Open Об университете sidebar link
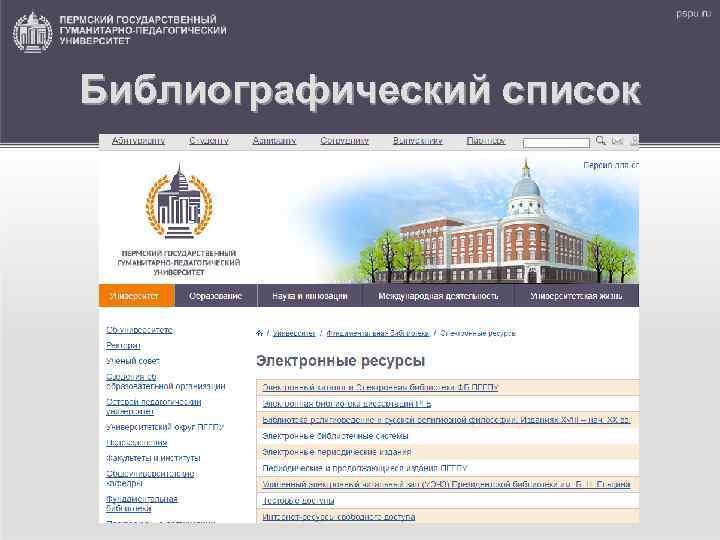This screenshot has height=540, width=720. click(x=140, y=330)
